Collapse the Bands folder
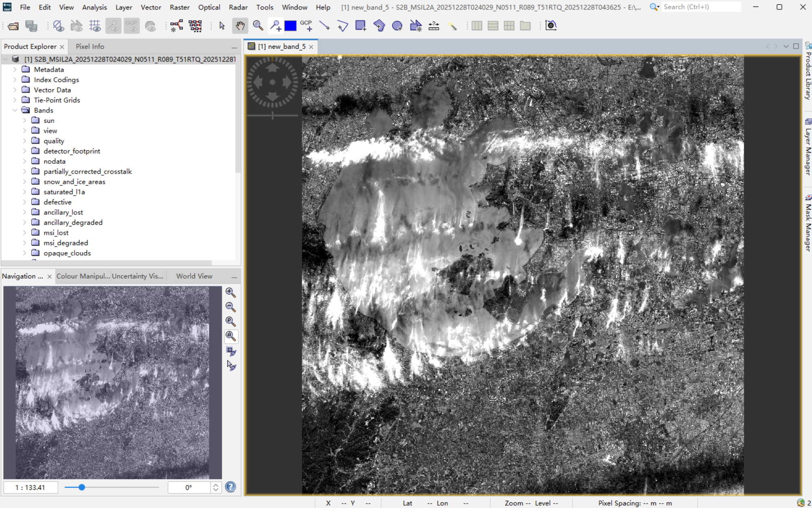Image resolution: width=812 pixels, height=508 pixels. click(x=15, y=110)
